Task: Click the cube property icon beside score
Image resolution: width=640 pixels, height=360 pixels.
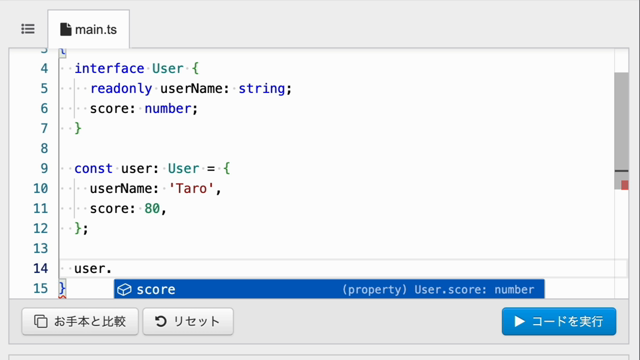Action: point(124,289)
